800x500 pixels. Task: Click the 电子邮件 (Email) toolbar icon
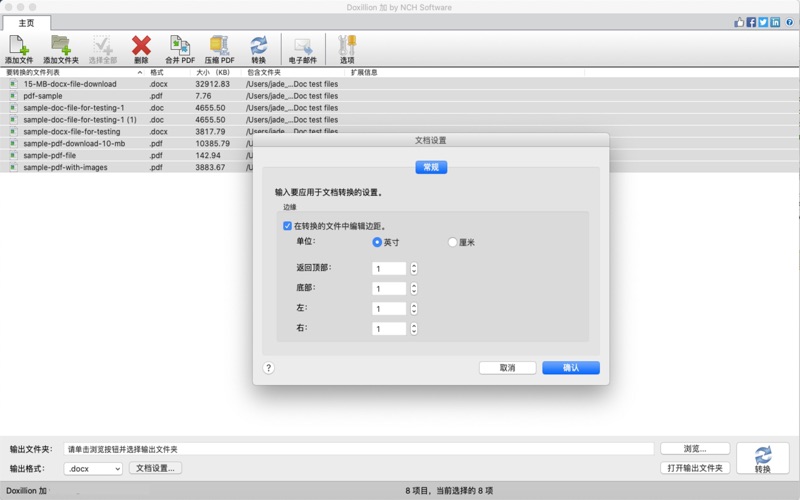(x=303, y=47)
